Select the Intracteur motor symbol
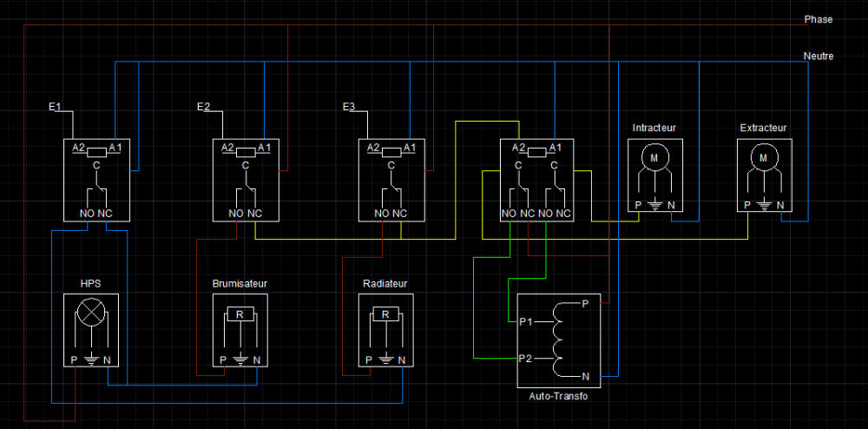Screen dimensions: 868x429 point(654,157)
